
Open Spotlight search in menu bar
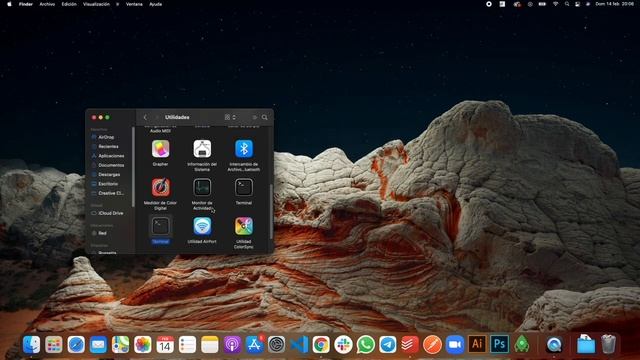pyautogui.click(x=567, y=4)
